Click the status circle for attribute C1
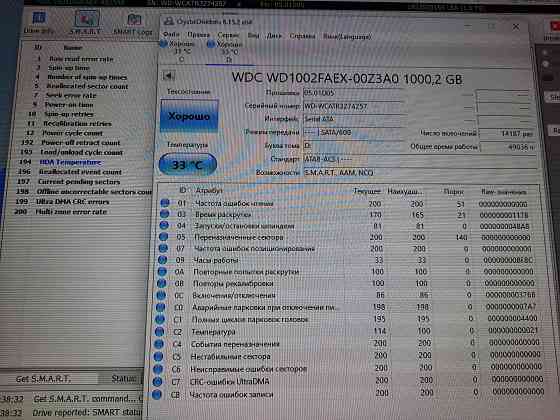560x420 pixels. (x=160, y=319)
